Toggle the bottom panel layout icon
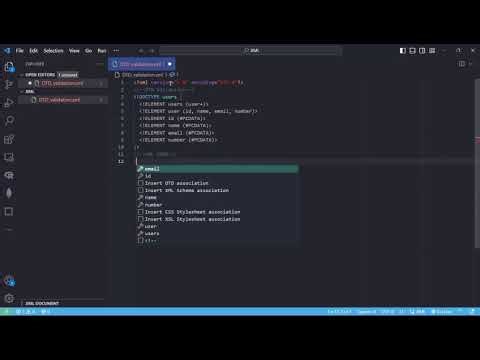Screen dimensions: 480x360 pyautogui.click(x=412, y=51)
